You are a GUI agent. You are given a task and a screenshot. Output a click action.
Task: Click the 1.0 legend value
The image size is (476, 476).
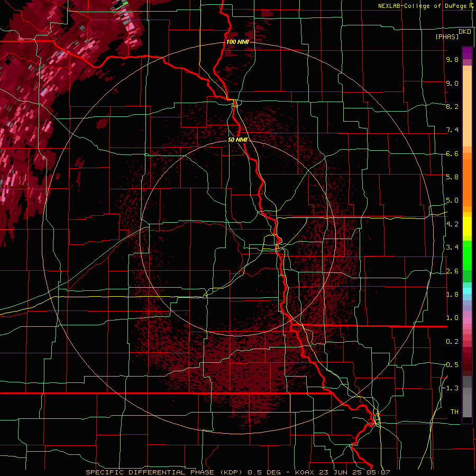tap(452, 317)
